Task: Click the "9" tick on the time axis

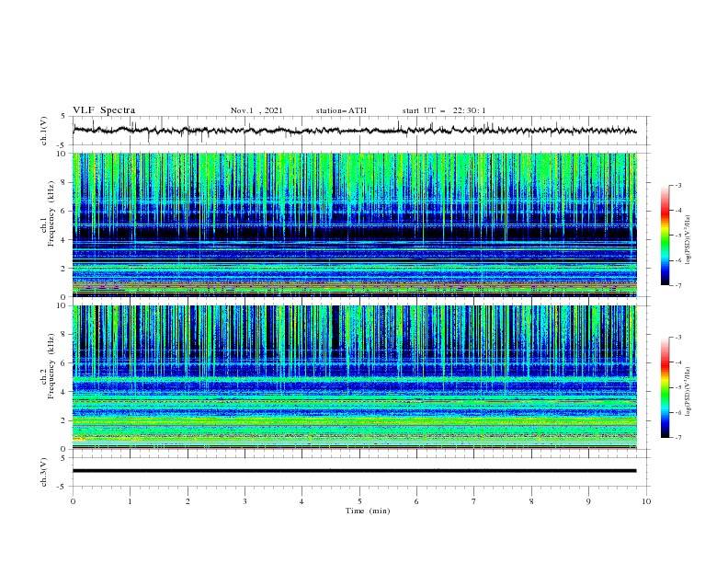Action: 588,501
